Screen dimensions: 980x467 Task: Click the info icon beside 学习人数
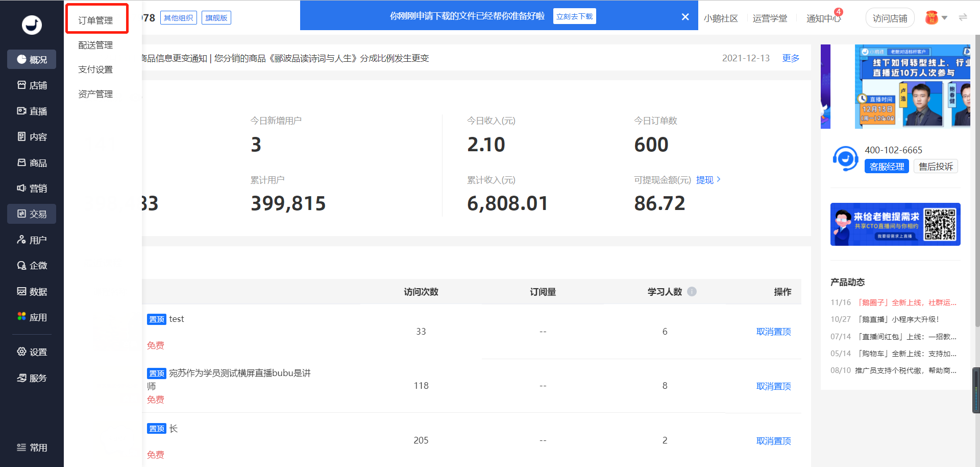pos(692,292)
